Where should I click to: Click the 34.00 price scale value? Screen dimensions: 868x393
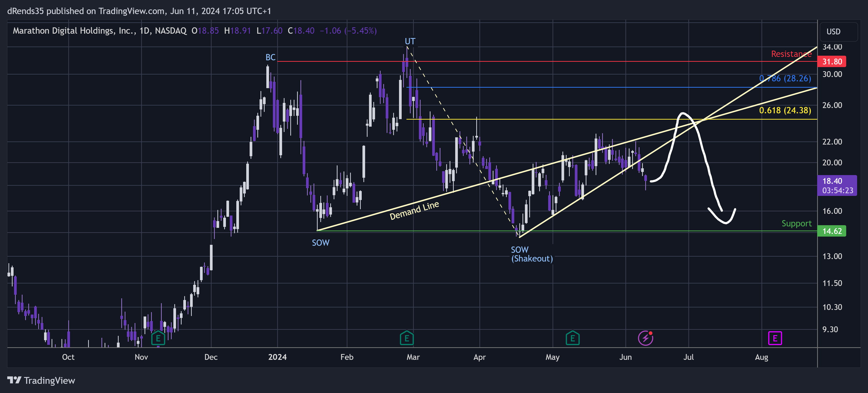pyautogui.click(x=832, y=47)
